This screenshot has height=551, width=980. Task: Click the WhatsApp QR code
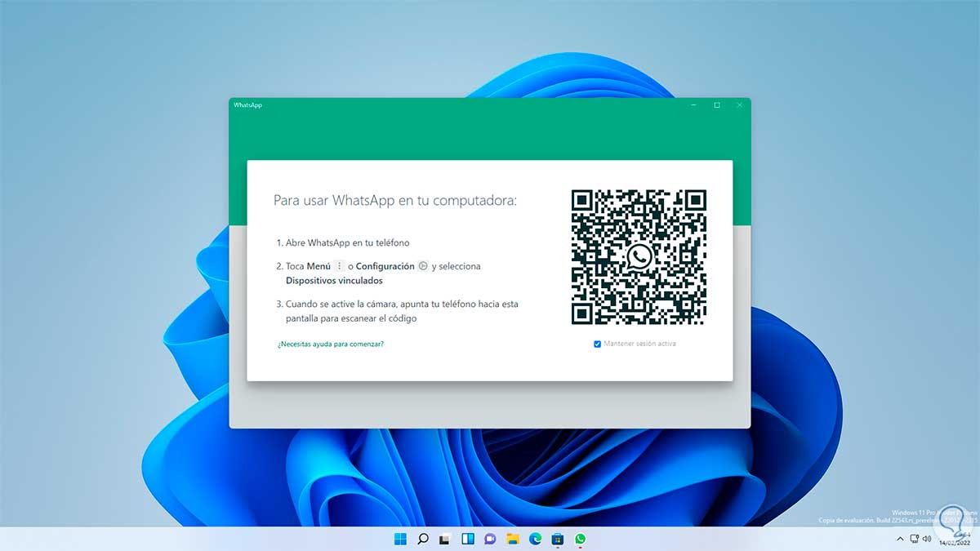(x=639, y=257)
